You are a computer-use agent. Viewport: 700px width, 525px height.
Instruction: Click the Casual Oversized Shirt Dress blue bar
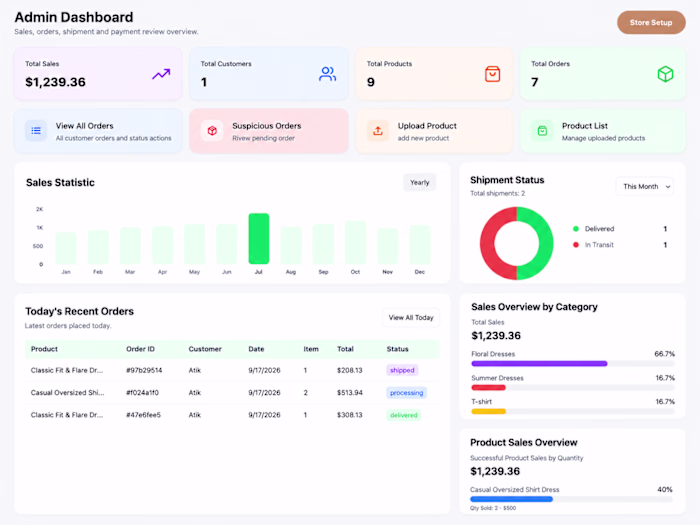point(512,499)
